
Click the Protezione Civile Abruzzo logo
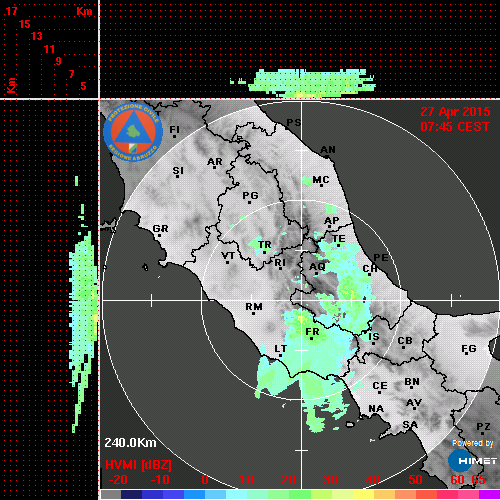(x=133, y=133)
